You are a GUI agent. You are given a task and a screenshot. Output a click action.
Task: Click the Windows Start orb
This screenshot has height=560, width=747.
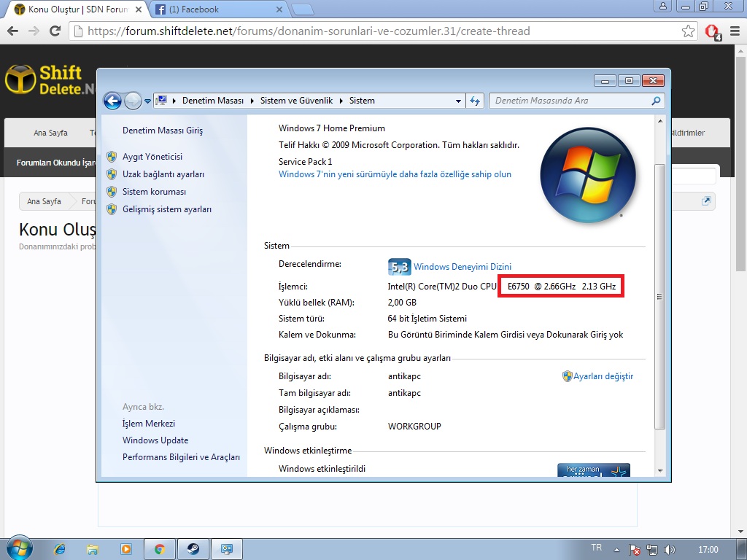tap(20, 548)
